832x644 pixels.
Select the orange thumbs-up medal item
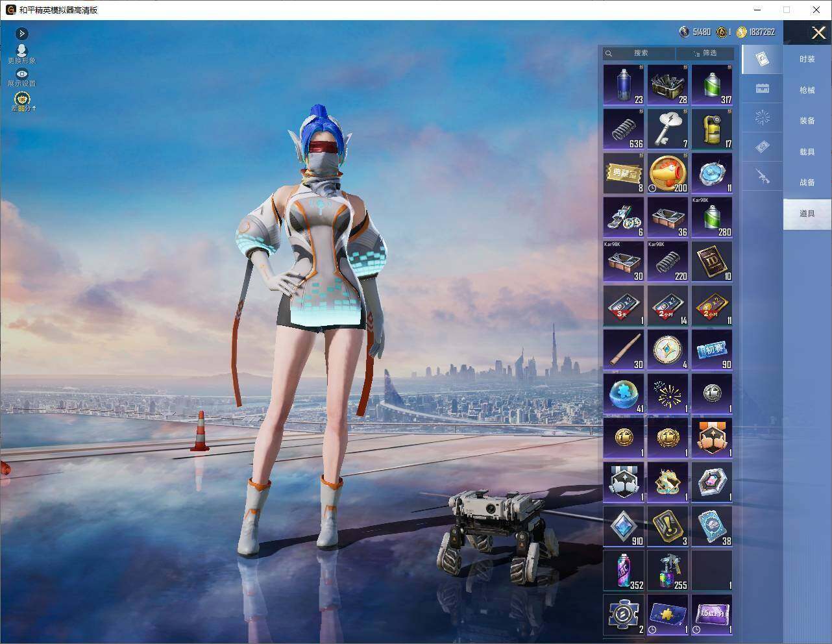(x=712, y=438)
